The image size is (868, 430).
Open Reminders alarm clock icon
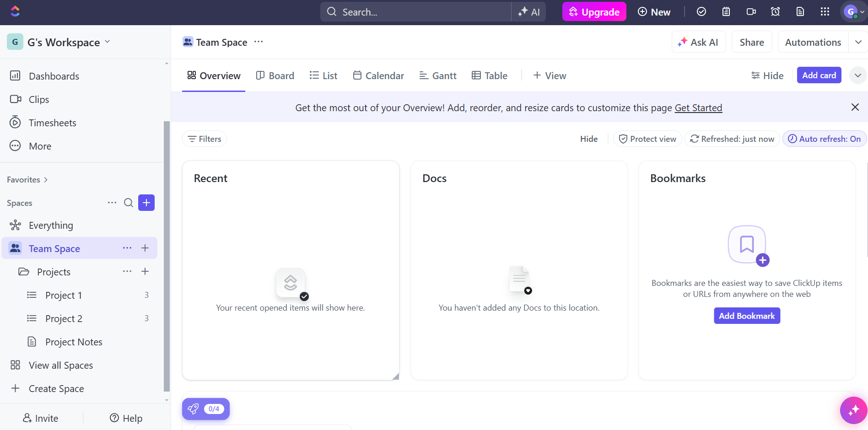775,12
